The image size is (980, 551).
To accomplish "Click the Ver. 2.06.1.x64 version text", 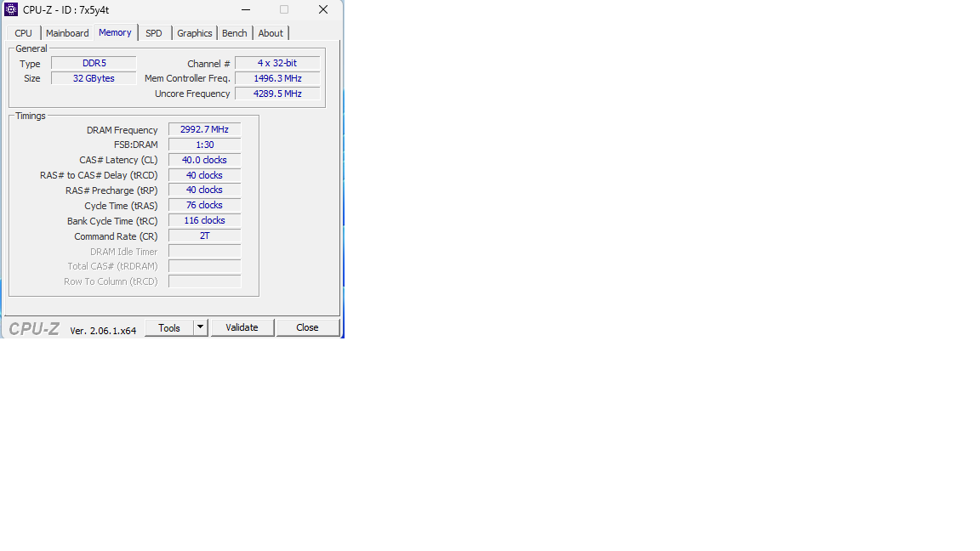I will coord(103,331).
